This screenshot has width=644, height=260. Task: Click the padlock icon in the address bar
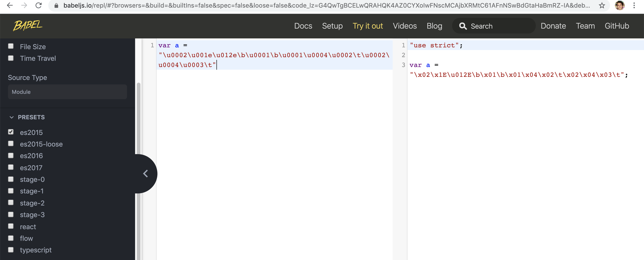[x=56, y=5]
